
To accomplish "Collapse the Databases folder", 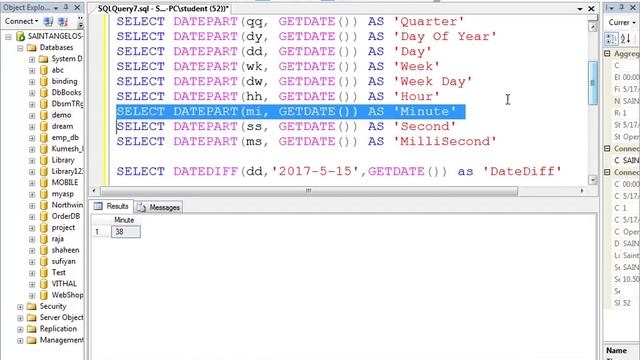I will pos(20,48).
